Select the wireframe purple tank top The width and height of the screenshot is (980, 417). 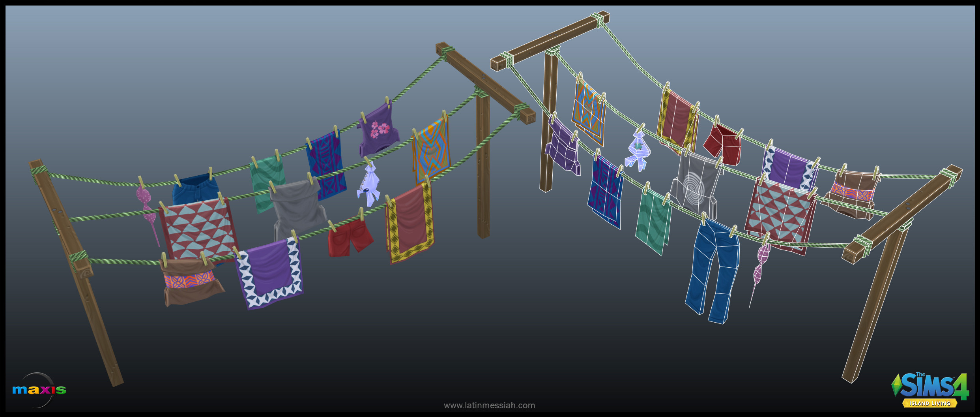[562, 145]
